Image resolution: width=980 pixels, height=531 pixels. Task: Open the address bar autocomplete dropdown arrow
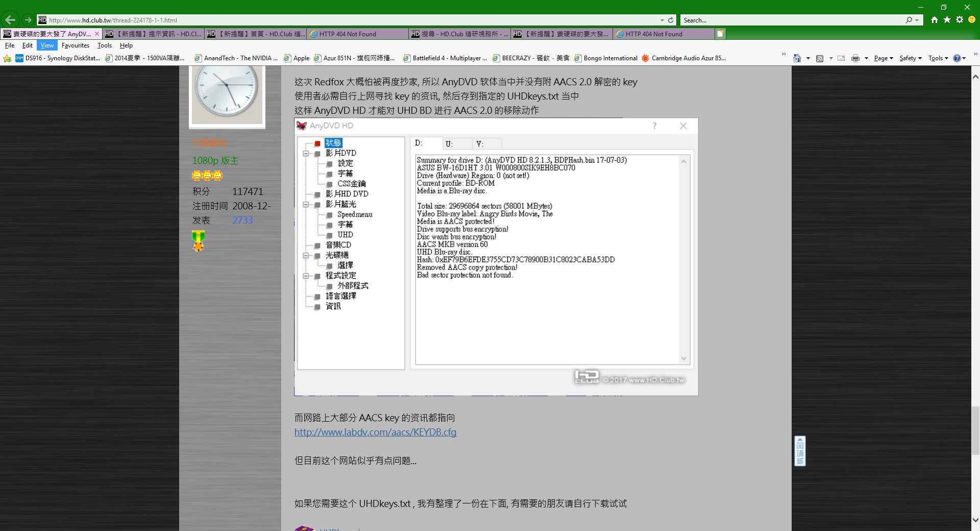pos(662,20)
